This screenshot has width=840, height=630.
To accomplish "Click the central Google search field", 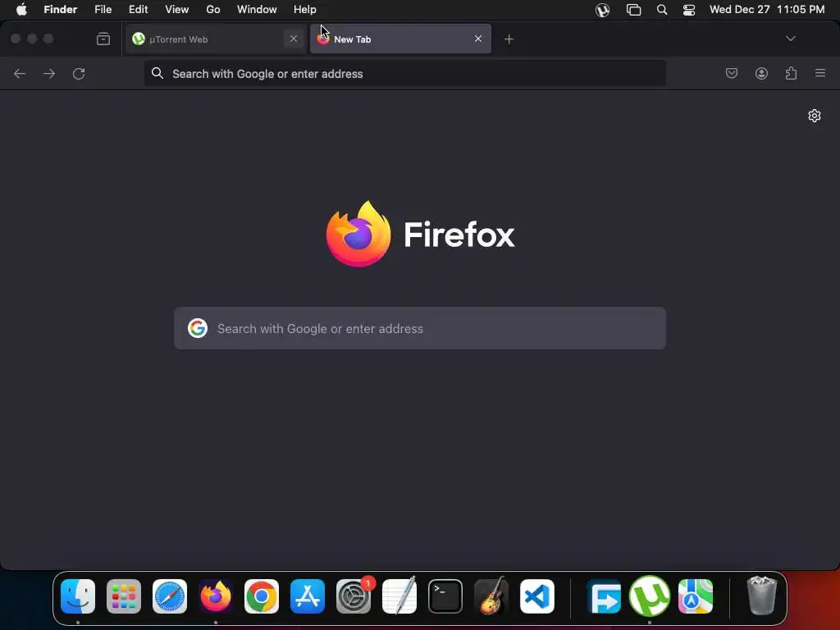I will tap(420, 328).
